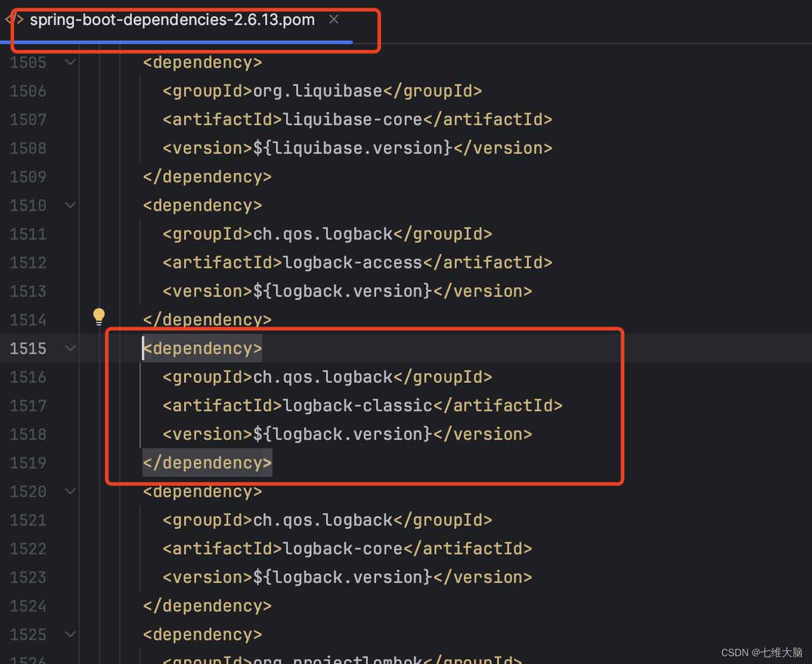Click the liquibase-core artifactId text
The image size is (812, 664).
click(352, 120)
